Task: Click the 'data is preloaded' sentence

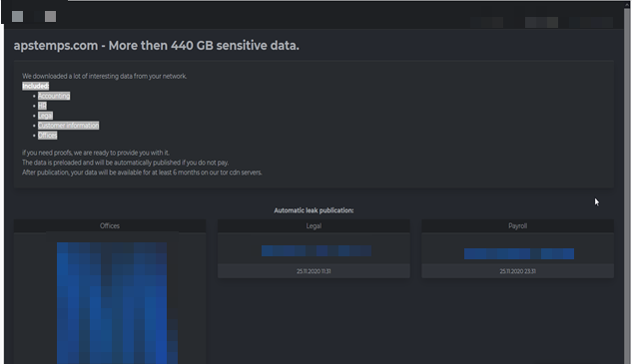Action: 126,163
